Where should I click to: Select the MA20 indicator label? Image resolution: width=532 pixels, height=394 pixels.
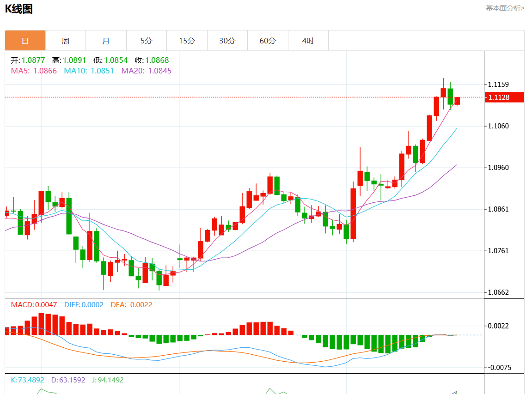click(x=146, y=71)
